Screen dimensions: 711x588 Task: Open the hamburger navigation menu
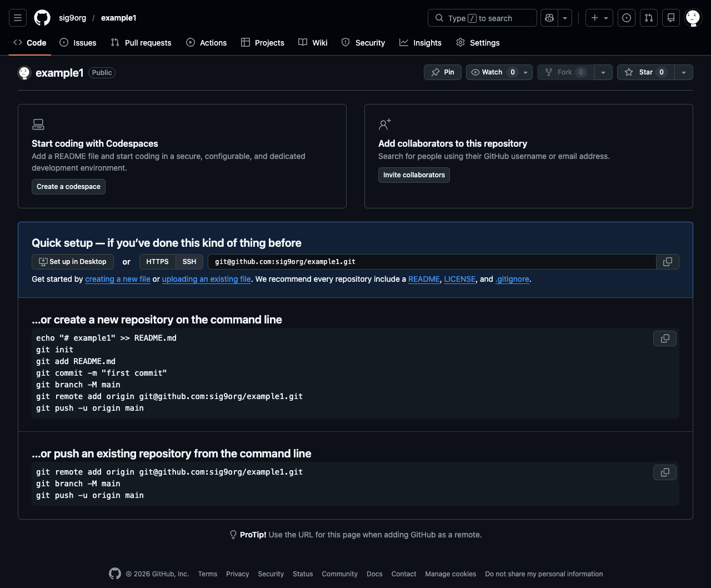18,18
